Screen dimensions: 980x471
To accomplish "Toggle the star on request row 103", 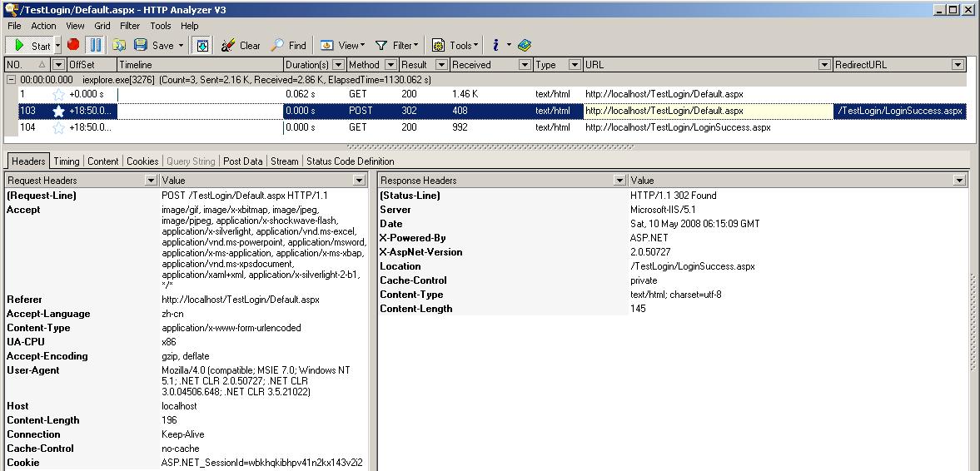I will pyautogui.click(x=59, y=111).
